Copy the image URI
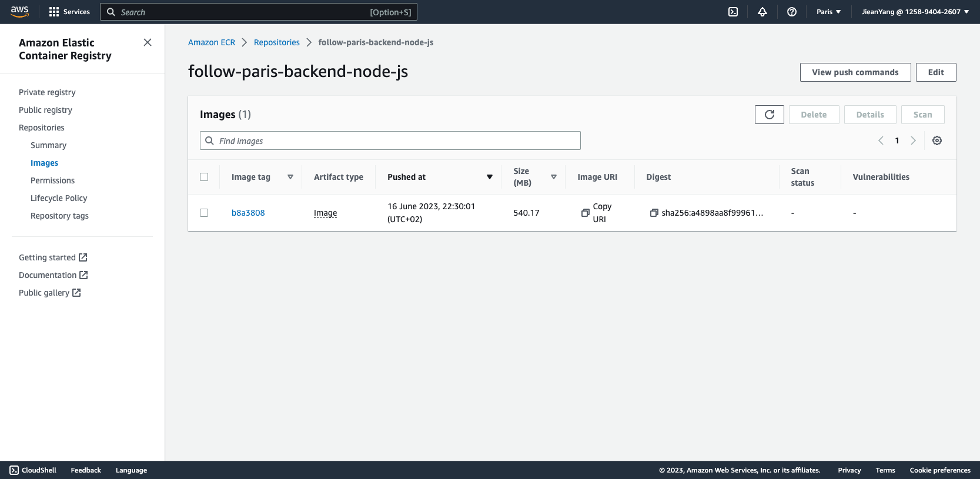 pos(596,213)
